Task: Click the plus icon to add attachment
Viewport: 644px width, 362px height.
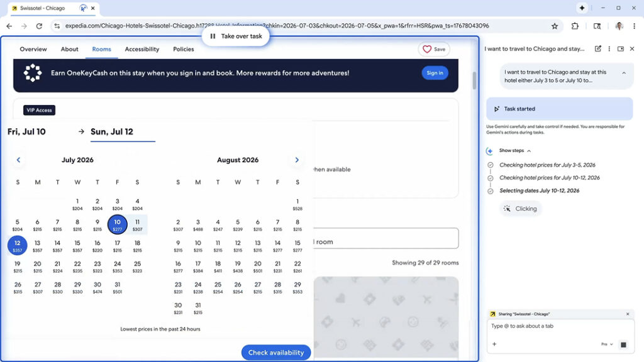Action: pos(494,344)
